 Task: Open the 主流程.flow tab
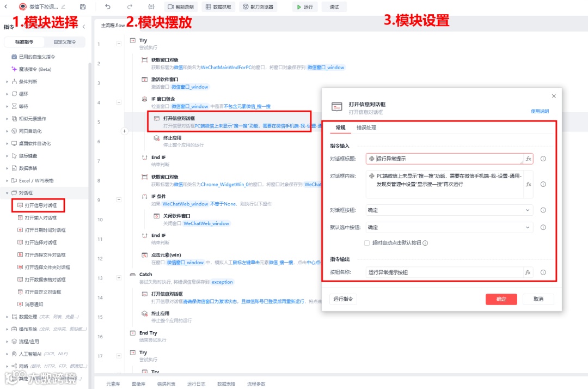(113, 26)
